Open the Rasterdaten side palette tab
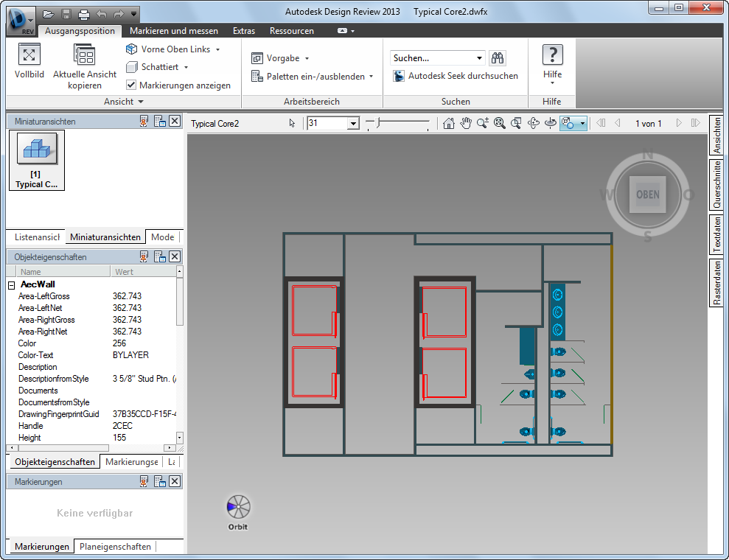The width and height of the screenshot is (729, 560). click(716, 283)
